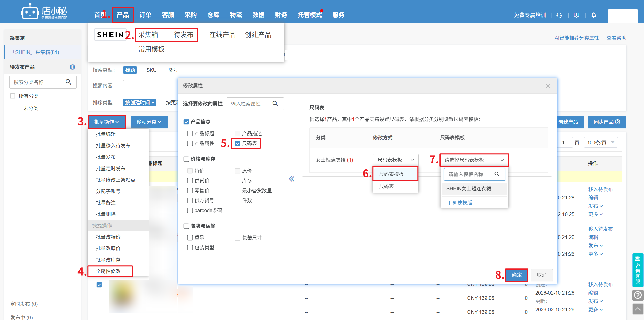Viewport: 644px width, 320px height.
Task: Select 全属性修改 from batch menu
Action: pos(108,271)
